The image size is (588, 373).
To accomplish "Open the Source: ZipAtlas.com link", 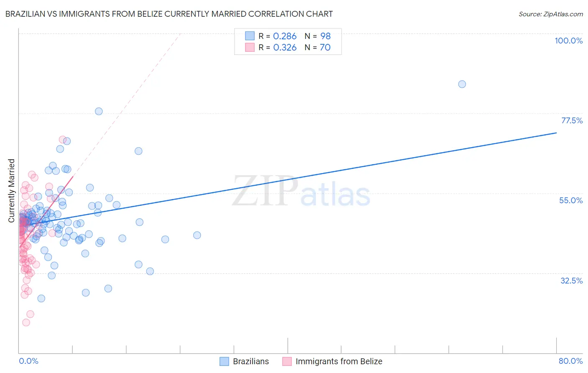I will click(x=551, y=14).
